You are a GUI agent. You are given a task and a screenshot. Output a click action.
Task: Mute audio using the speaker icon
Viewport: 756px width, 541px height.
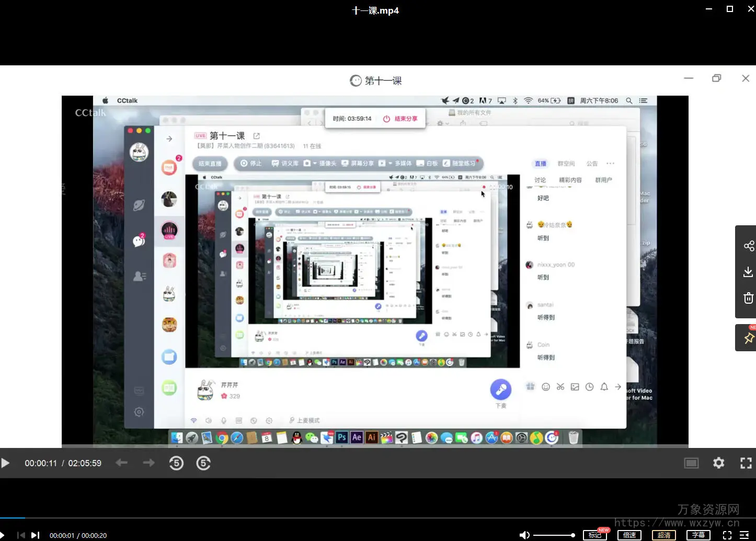524,535
